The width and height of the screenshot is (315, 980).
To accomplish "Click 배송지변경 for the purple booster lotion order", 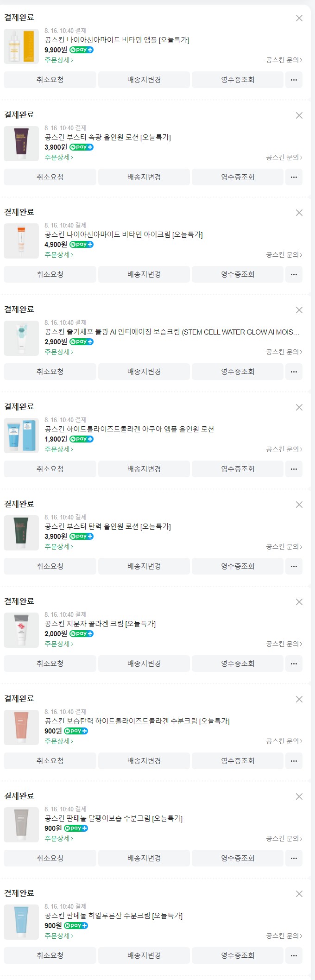I will 144,177.
